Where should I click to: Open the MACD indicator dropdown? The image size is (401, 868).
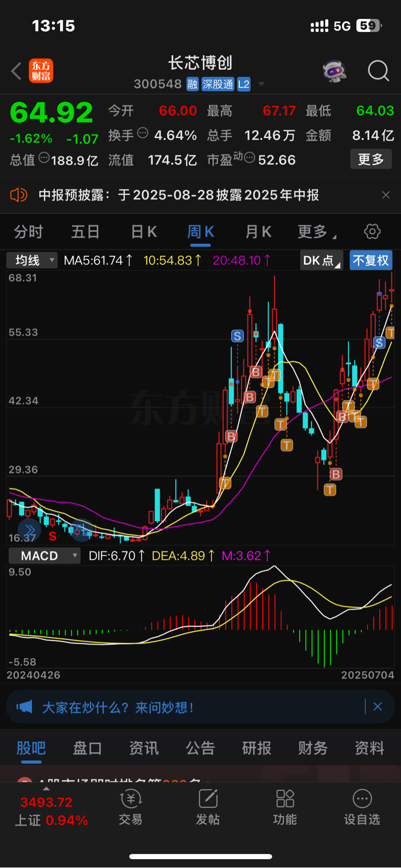click(x=44, y=556)
